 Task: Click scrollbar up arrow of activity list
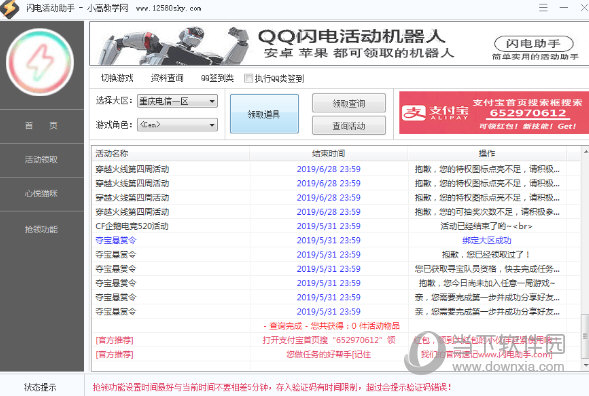coord(585,151)
